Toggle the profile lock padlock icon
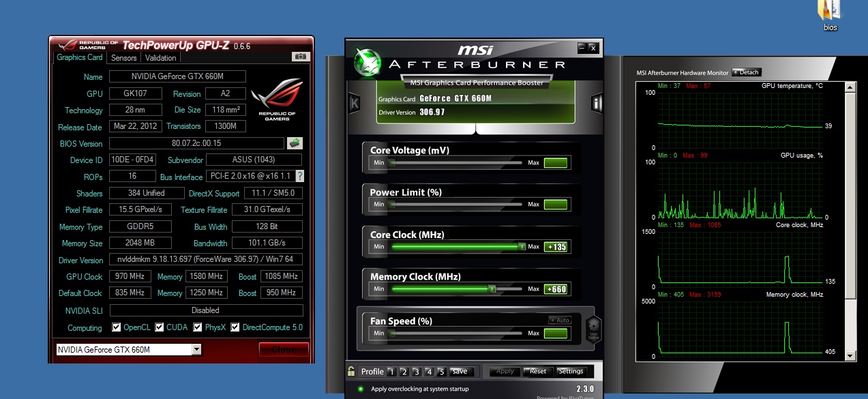Image resolution: width=868 pixels, height=399 pixels. (351, 372)
